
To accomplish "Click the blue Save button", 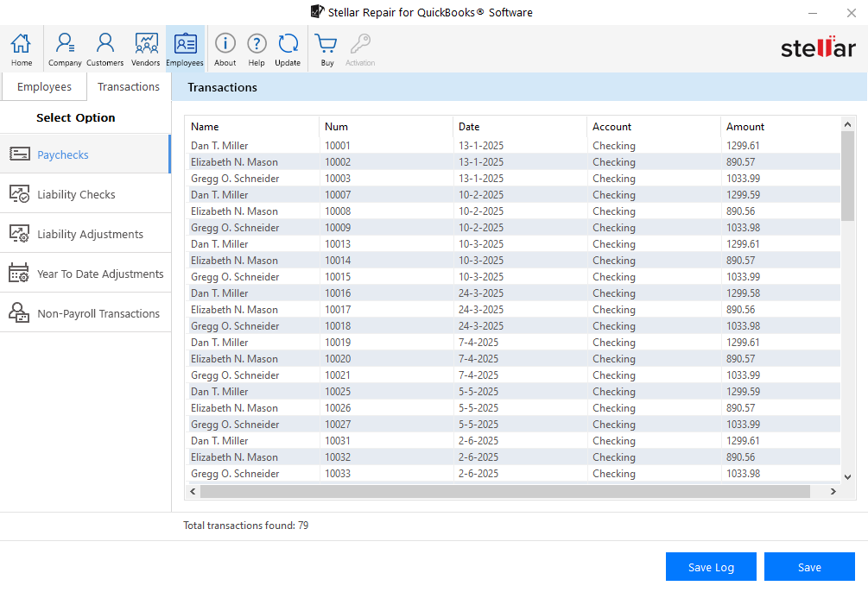I will pos(809,567).
